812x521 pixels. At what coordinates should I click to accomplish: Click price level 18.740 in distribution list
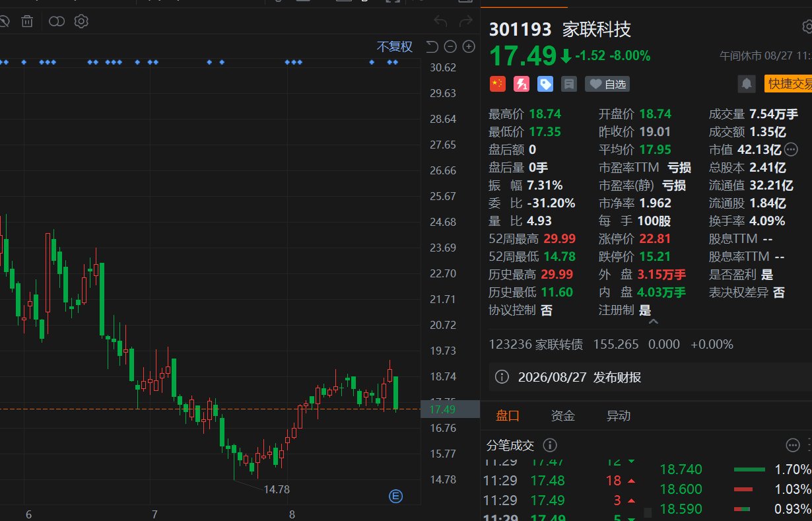(x=681, y=469)
